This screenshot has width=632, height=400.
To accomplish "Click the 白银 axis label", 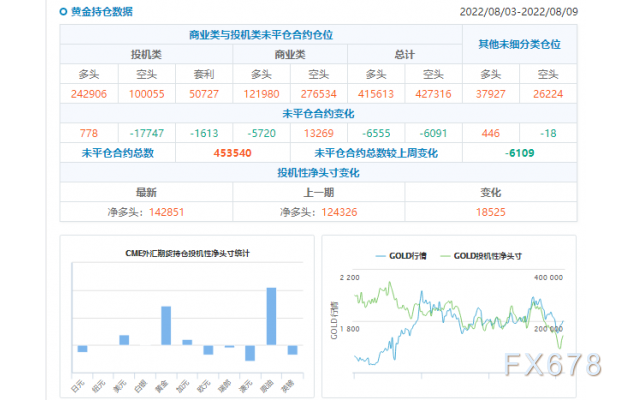I will (x=141, y=386).
